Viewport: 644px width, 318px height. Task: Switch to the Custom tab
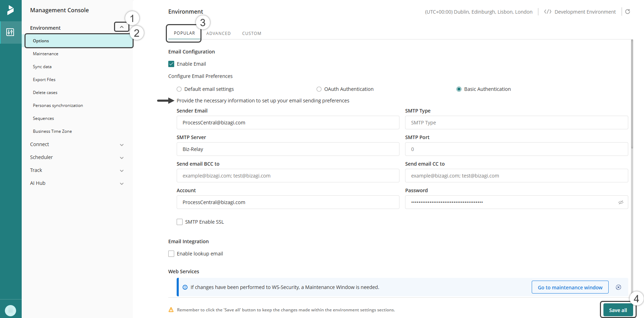coord(252,34)
